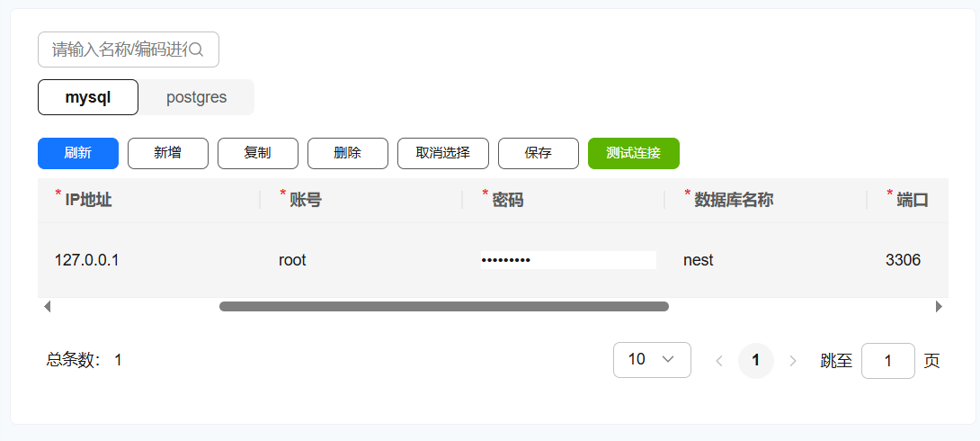Click the search magnifier icon
The height and width of the screenshot is (441, 980).
196,49
